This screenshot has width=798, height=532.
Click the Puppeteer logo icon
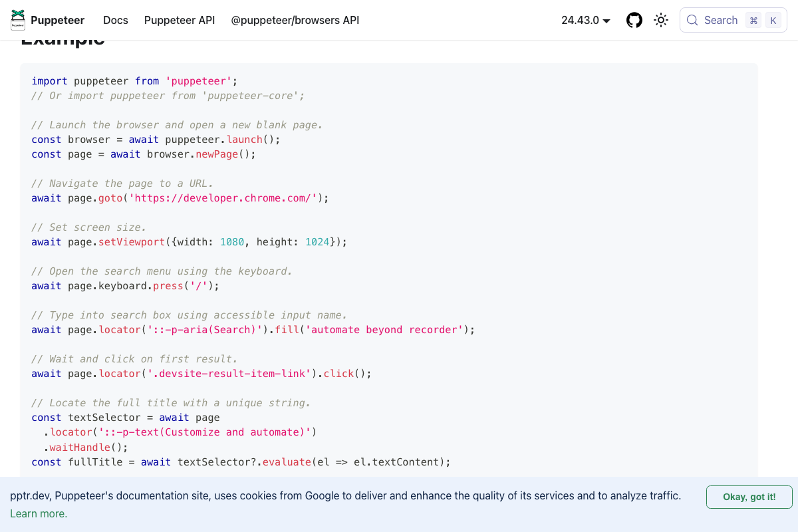18,20
